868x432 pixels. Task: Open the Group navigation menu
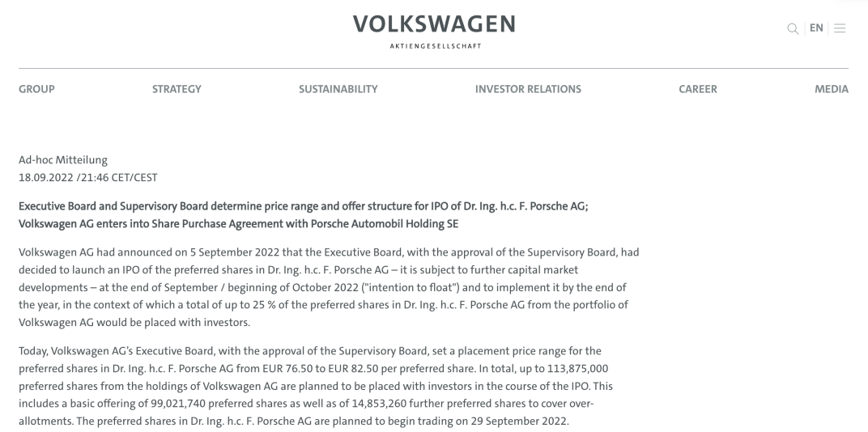[x=36, y=89]
